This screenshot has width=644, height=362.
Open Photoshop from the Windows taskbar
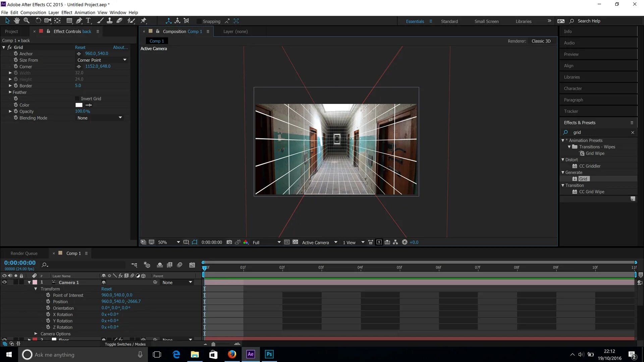pos(269,354)
